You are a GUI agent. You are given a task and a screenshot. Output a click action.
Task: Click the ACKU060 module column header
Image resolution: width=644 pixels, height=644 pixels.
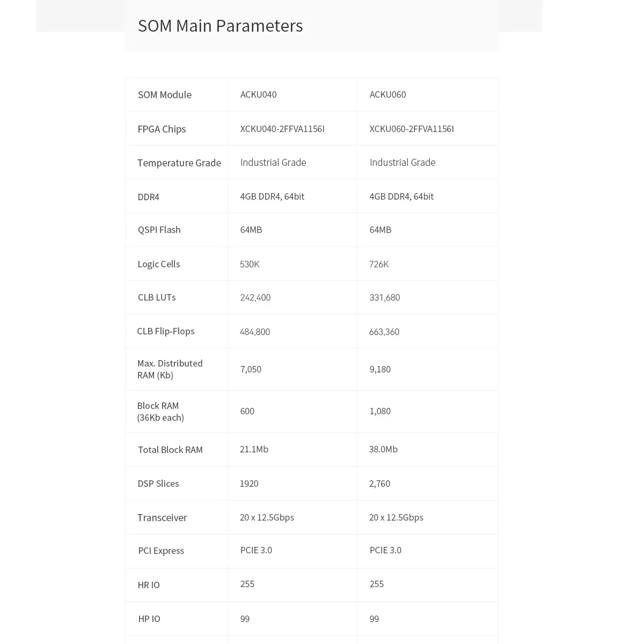click(x=387, y=94)
